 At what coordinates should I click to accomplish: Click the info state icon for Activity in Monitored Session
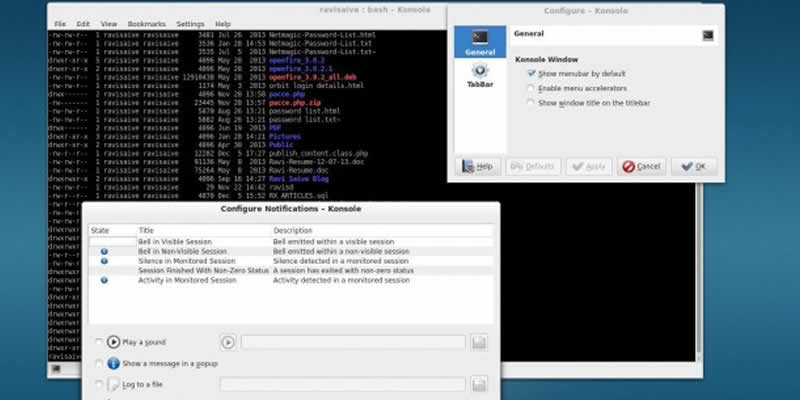[104, 280]
